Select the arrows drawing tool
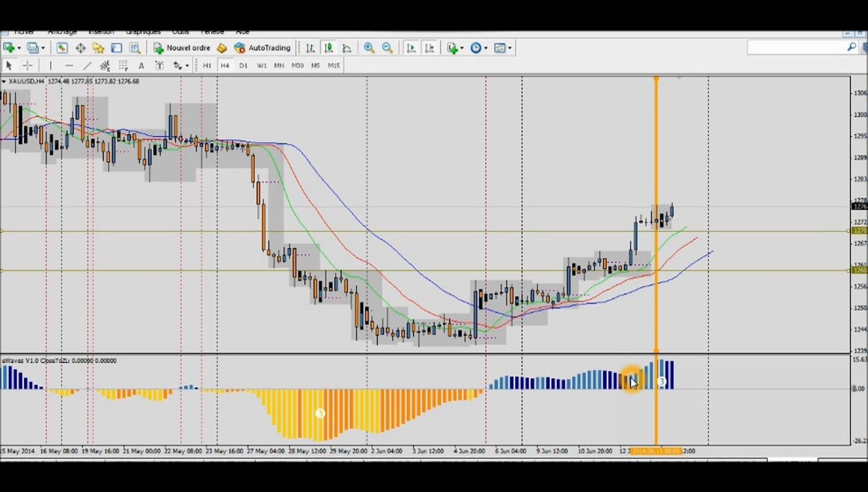The height and width of the screenshot is (492, 868). click(x=178, y=66)
